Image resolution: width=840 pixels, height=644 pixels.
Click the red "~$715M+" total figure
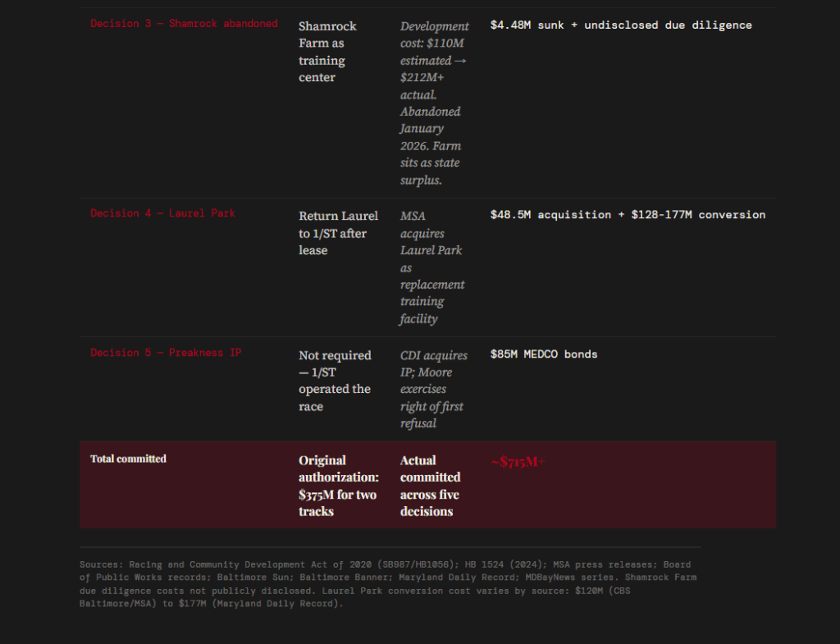pyautogui.click(x=518, y=461)
